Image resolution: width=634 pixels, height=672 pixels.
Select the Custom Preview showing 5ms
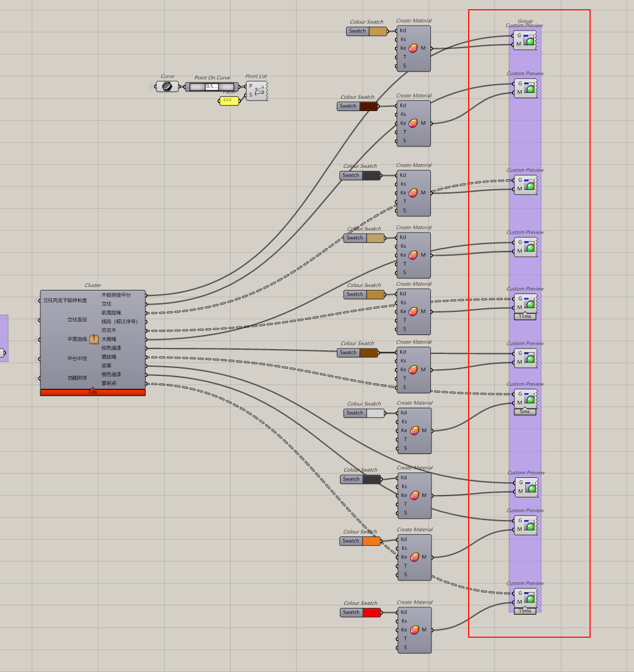(x=530, y=399)
